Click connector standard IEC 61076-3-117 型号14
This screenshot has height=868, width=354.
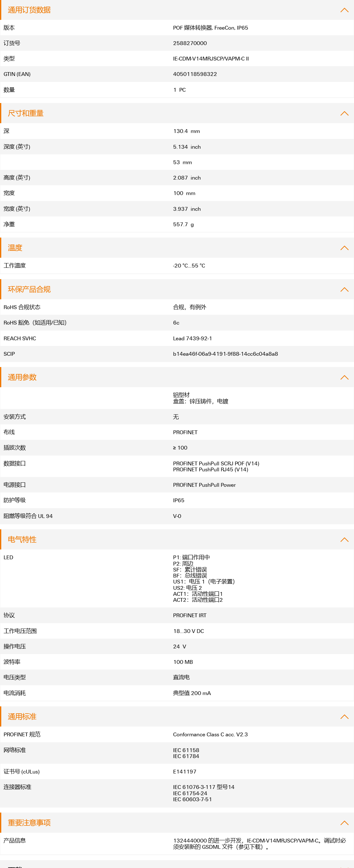pyautogui.click(x=204, y=787)
